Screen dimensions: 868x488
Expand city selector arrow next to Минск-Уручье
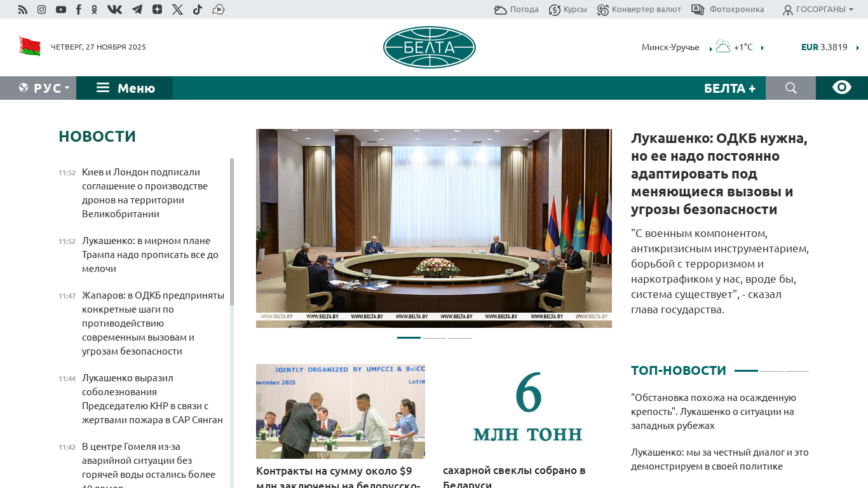(710, 48)
